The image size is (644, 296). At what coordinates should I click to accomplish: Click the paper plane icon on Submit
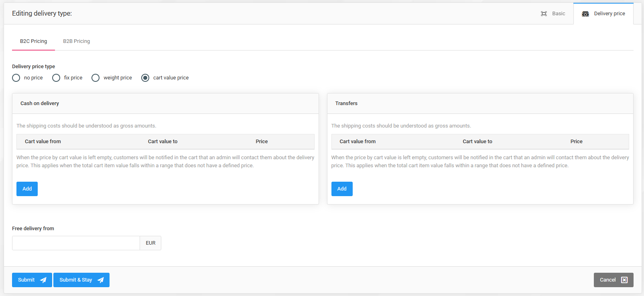pos(43,280)
